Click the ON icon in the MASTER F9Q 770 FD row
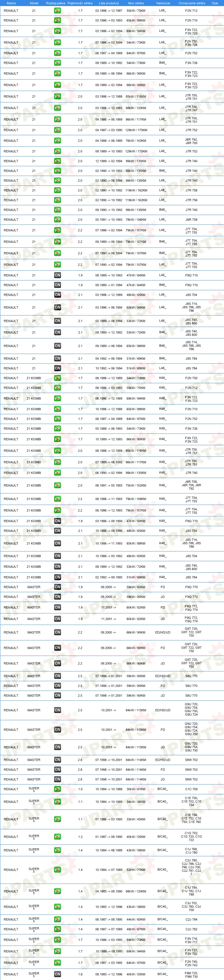Viewport: 224px width, 980px height. coord(57,587)
